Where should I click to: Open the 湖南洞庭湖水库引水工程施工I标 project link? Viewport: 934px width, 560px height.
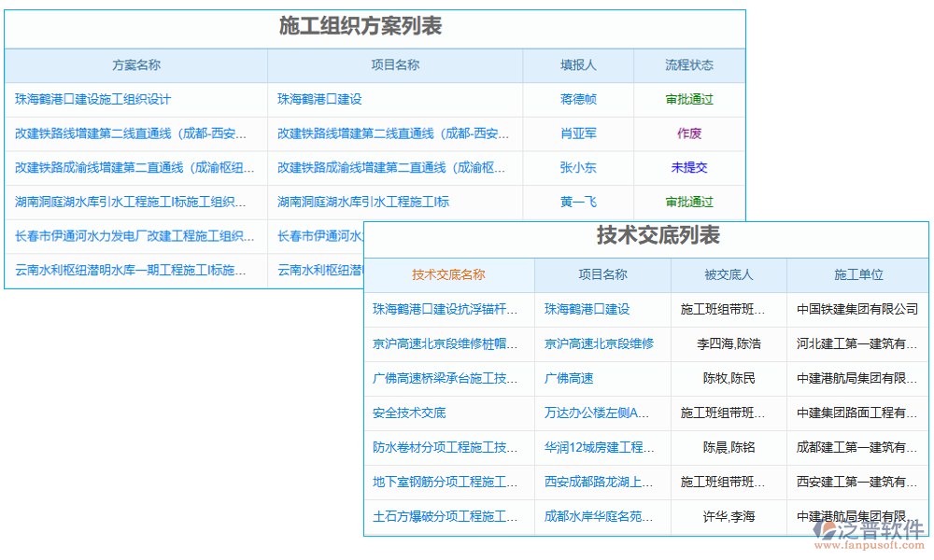(x=363, y=202)
